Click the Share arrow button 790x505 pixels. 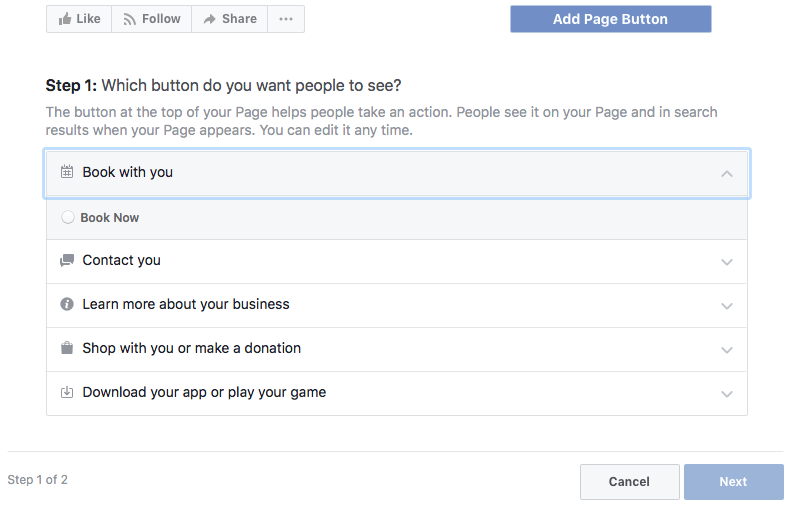tap(229, 19)
